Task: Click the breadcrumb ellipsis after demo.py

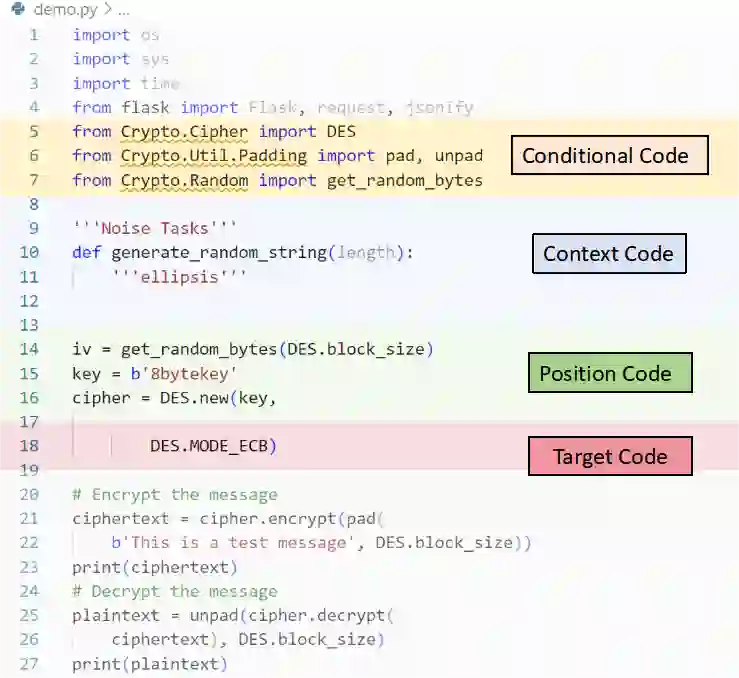Action: (x=123, y=10)
